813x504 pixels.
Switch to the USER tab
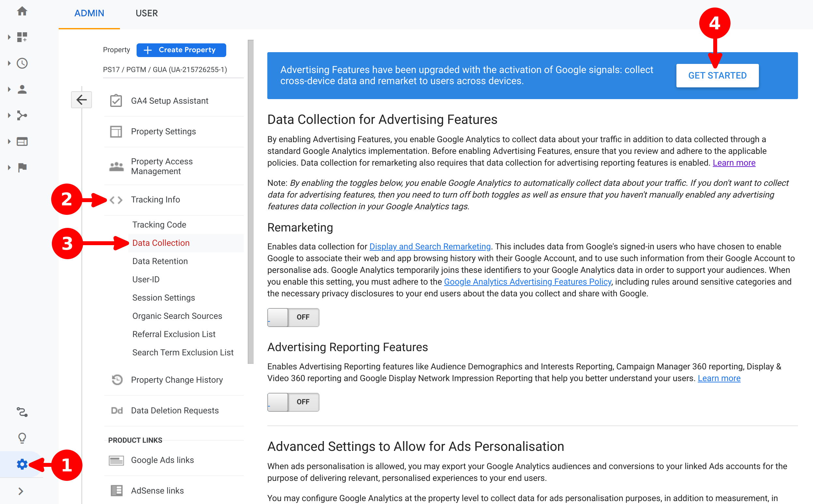coord(146,13)
